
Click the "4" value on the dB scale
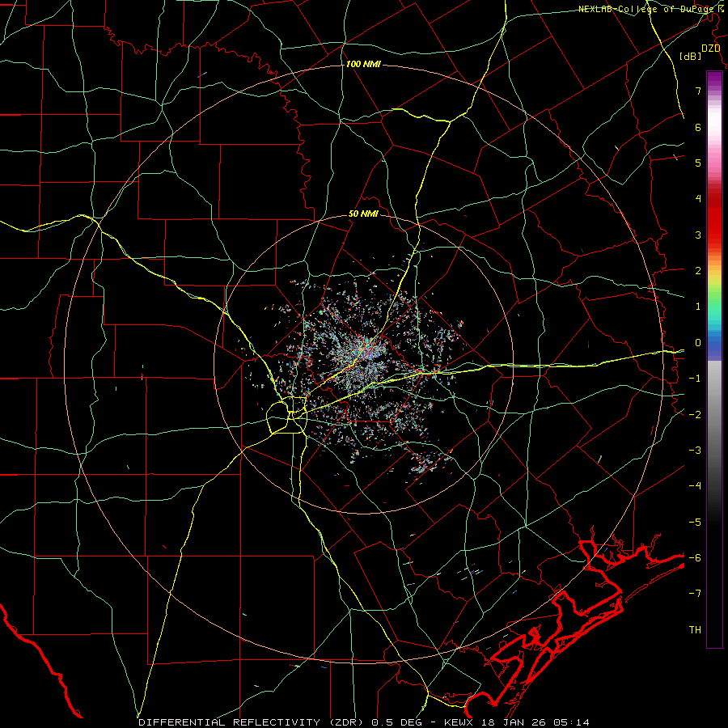coord(698,199)
